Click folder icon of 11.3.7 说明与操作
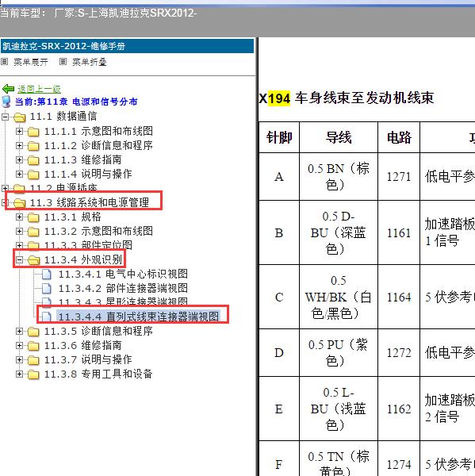The height and width of the screenshot is (476, 475). pos(33,360)
